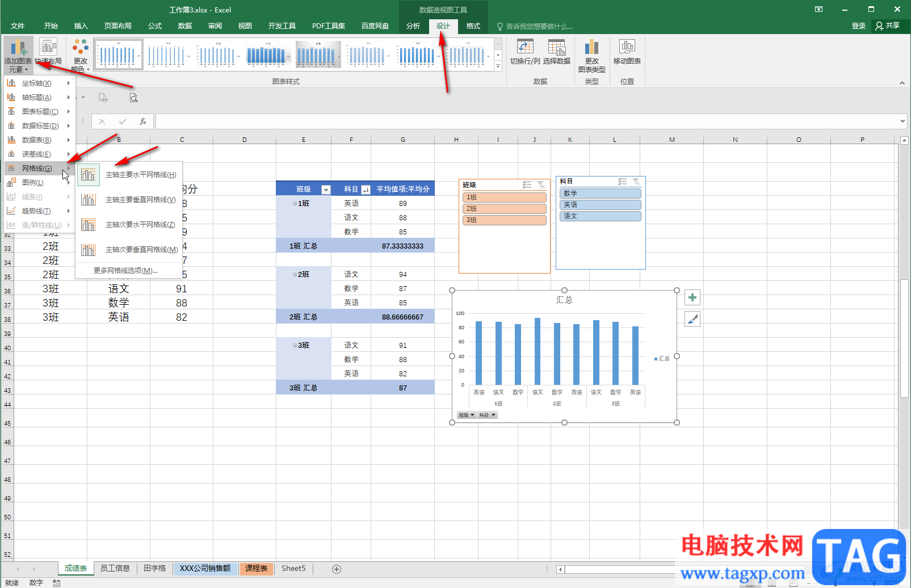
Task: Expand the 轴标题(A) Axis Titles submenu
Action: (x=40, y=98)
